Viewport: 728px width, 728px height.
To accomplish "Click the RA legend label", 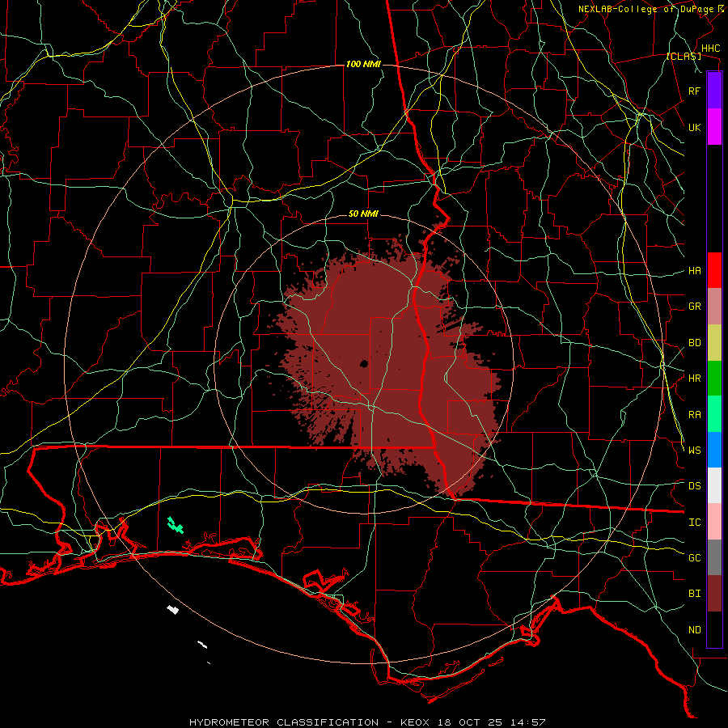I will coord(695,415).
